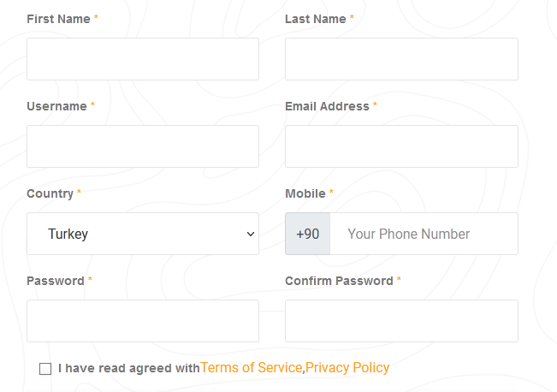This screenshot has height=392, width=557.
Task: Focus the Password input box
Action: pyautogui.click(x=143, y=321)
